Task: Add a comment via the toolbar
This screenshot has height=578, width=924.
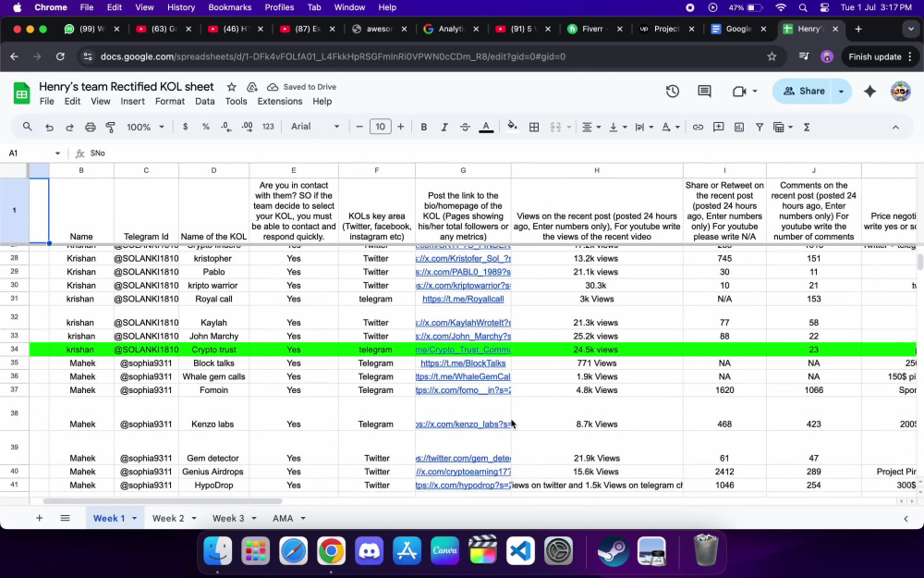Action: (x=718, y=127)
